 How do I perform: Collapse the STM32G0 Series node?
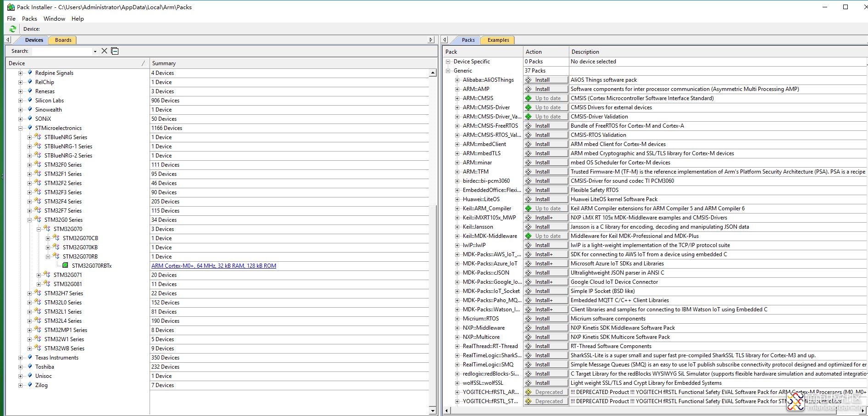[x=29, y=220]
